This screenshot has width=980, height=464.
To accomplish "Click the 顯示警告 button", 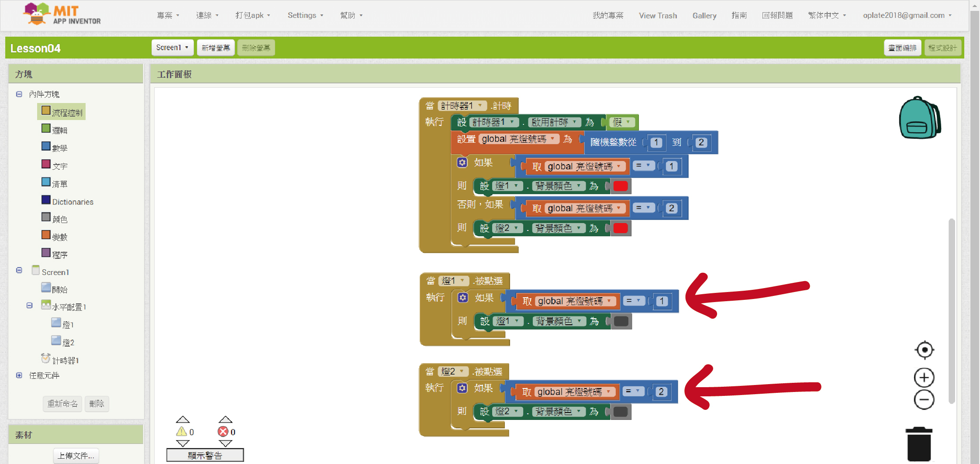I will [205, 455].
